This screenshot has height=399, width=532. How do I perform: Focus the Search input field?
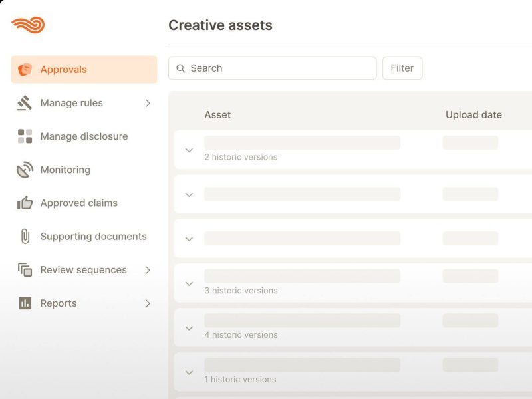click(273, 68)
